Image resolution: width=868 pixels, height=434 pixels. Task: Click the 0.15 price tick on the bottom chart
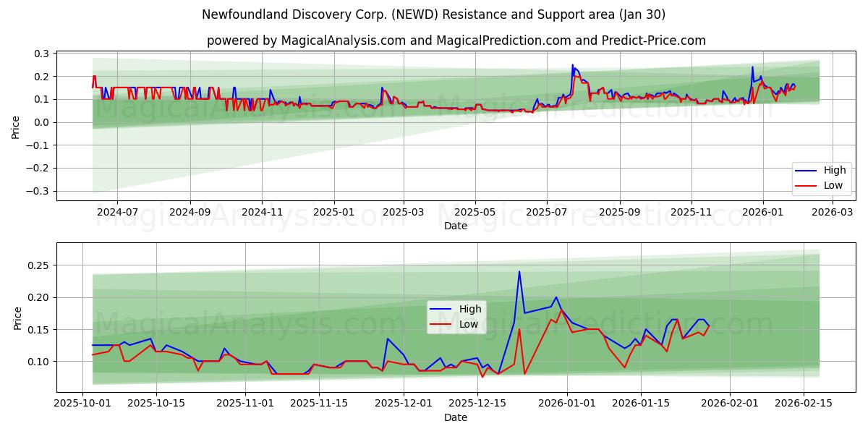[38, 329]
